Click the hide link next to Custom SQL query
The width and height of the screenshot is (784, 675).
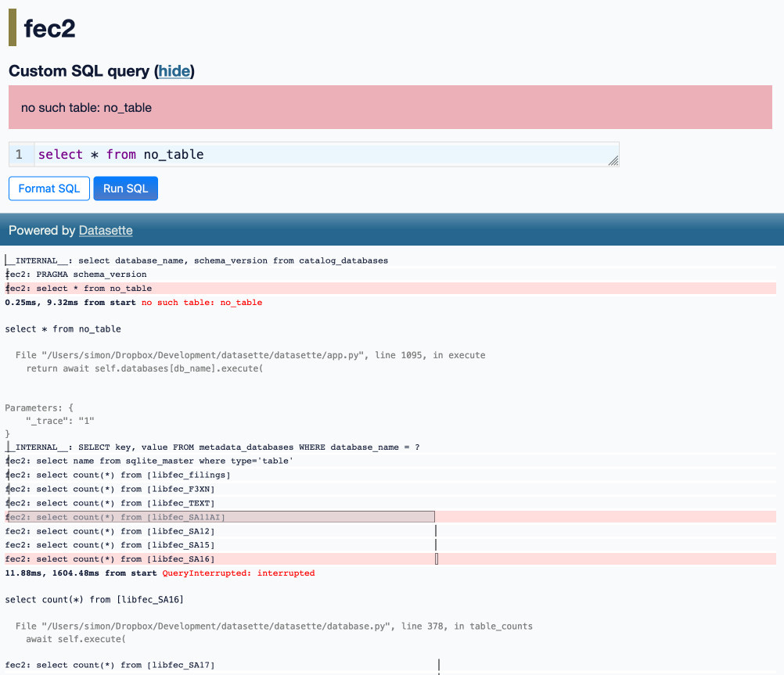point(174,71)
